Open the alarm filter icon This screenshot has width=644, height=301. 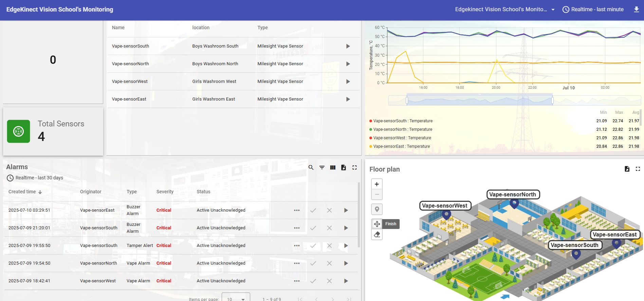click(x=322, y=167)
